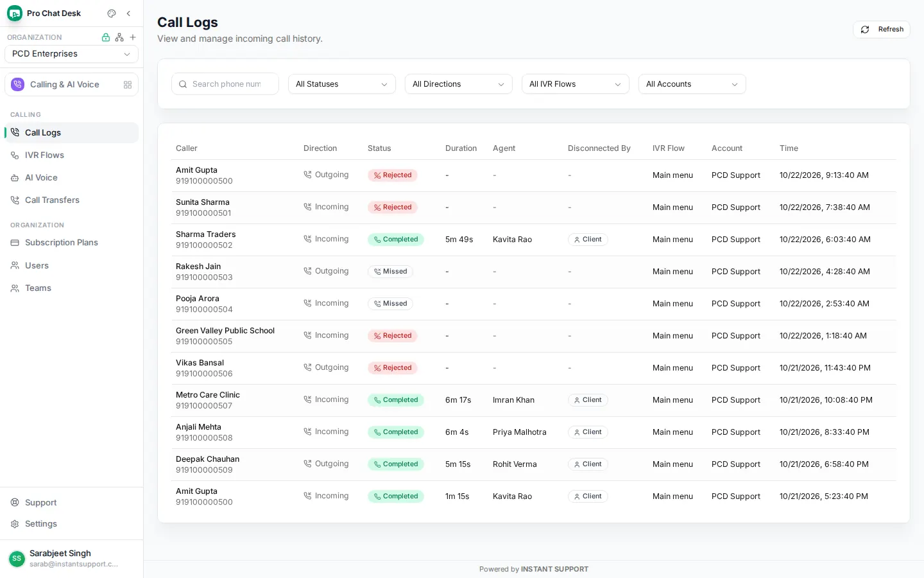Screen dimensions: 924x578
Task: Click duration 5m 15s for Deepak Chauhan
Action: (x=458, y=464)
